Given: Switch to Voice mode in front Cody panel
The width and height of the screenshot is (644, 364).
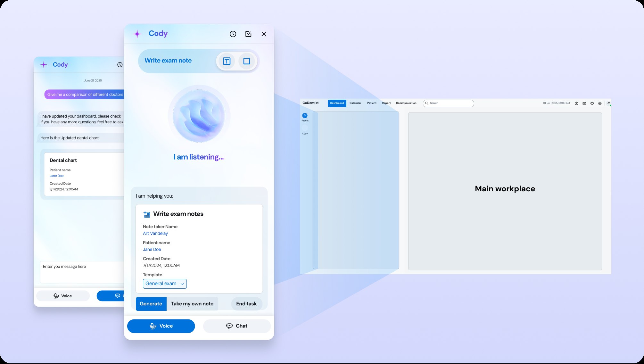Looking at the screenshot, I should 161,326.
